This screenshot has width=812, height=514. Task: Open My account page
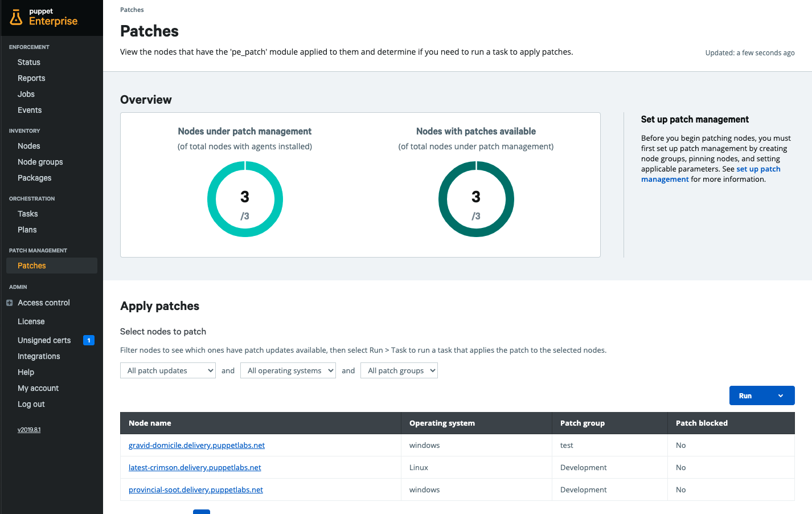(x=38, y=388)
